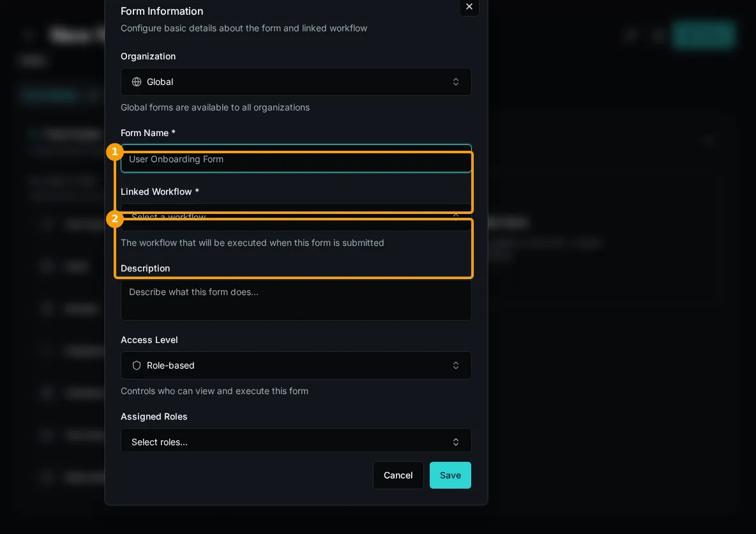Save the form information

450,475
